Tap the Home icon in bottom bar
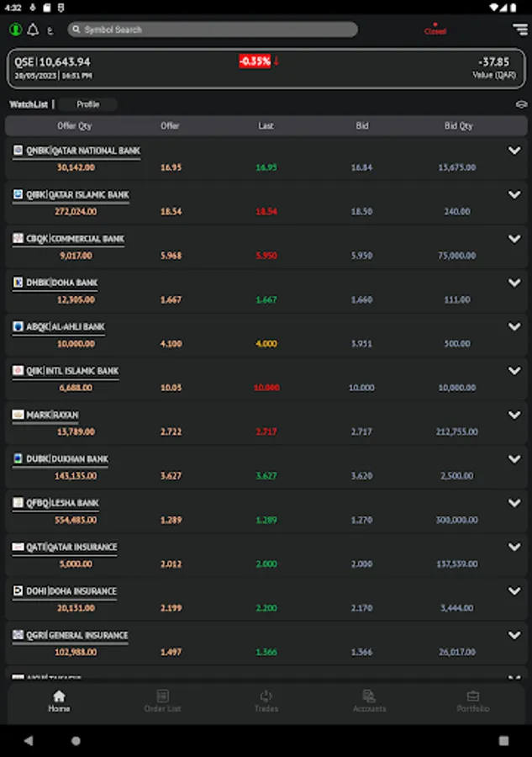Image resolution: width=532 pixels, height=757 pixels. (x=59, y=701)
